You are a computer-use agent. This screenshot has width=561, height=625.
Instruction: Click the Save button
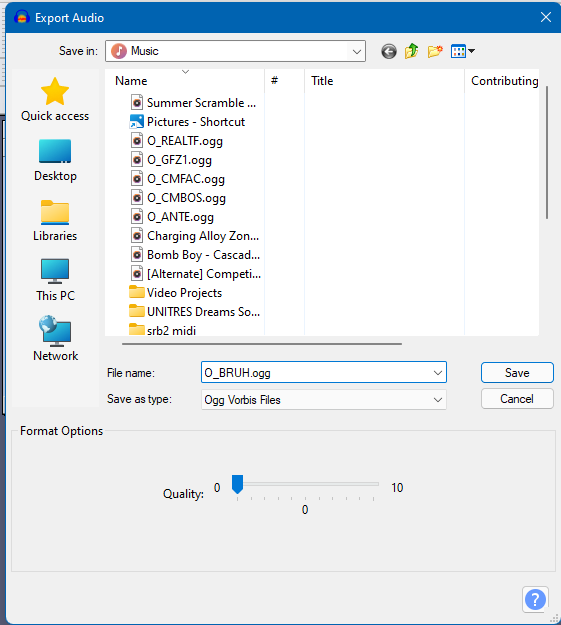(517, 373)
